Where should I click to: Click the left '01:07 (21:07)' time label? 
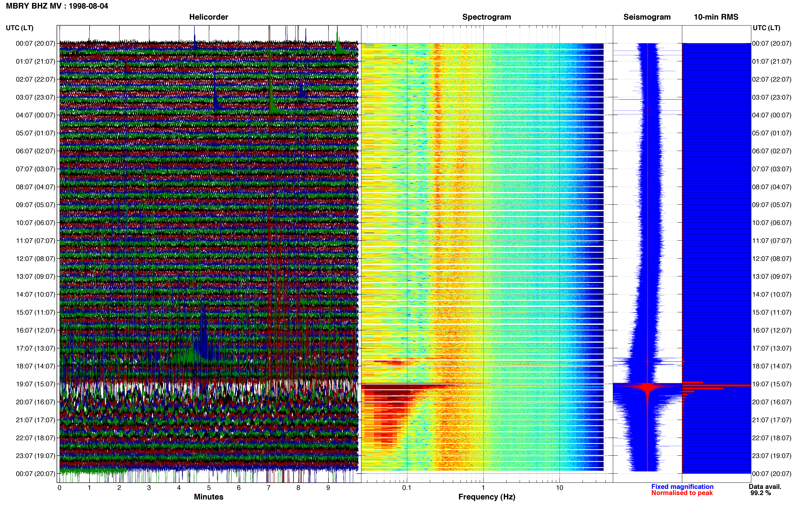coord(35,61)
